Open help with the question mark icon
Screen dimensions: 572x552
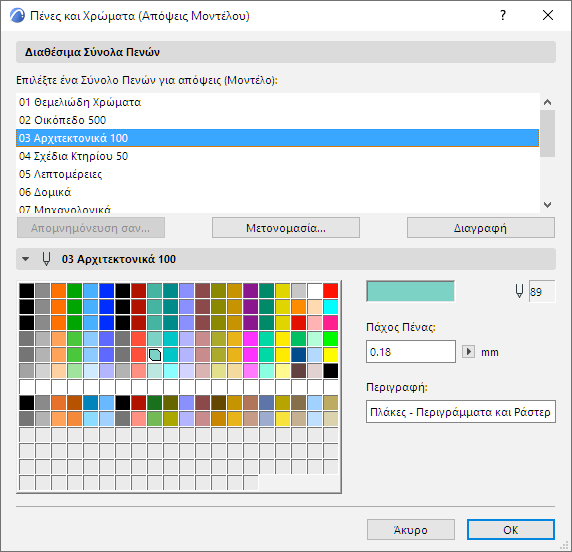pyautogui.click(x=503, y=15)
